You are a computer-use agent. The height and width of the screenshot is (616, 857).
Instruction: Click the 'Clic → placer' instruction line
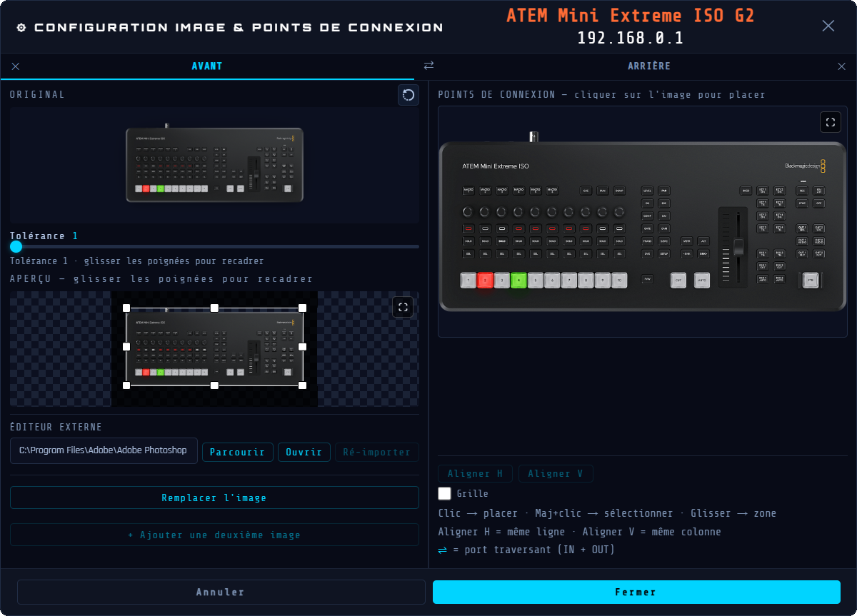[x=607, y=513]
